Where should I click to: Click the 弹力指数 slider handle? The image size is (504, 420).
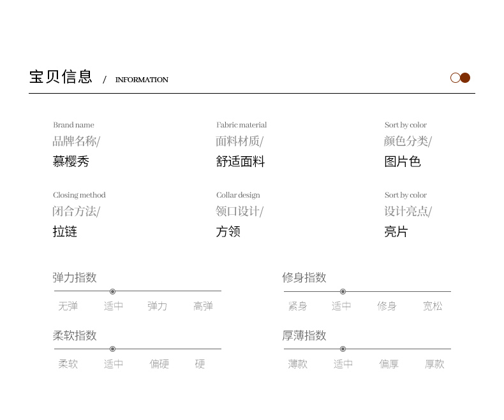click(112, 291)
